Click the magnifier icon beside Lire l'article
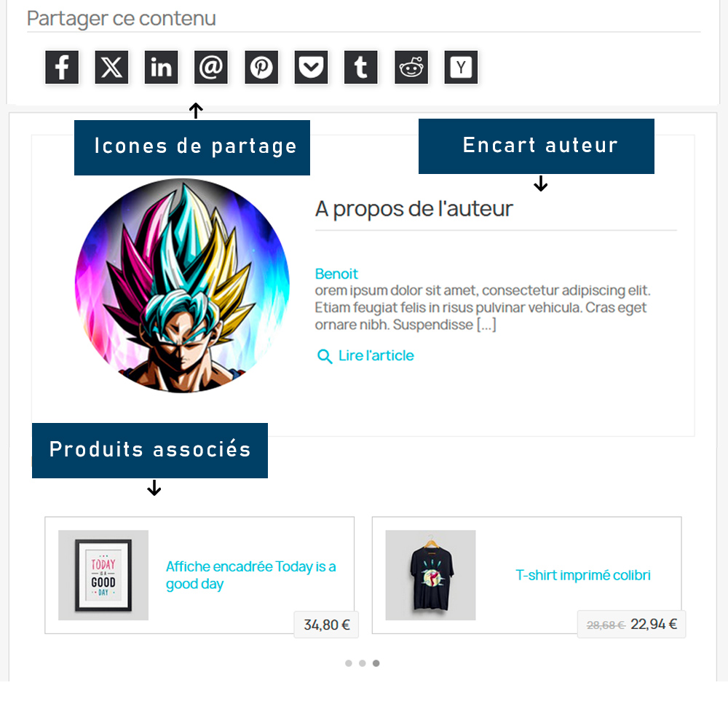 (325, 357)
